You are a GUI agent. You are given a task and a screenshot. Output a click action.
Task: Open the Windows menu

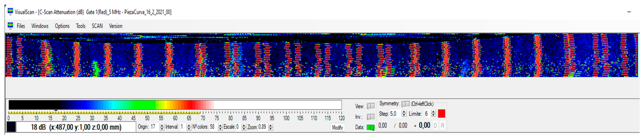pos(40,26)
